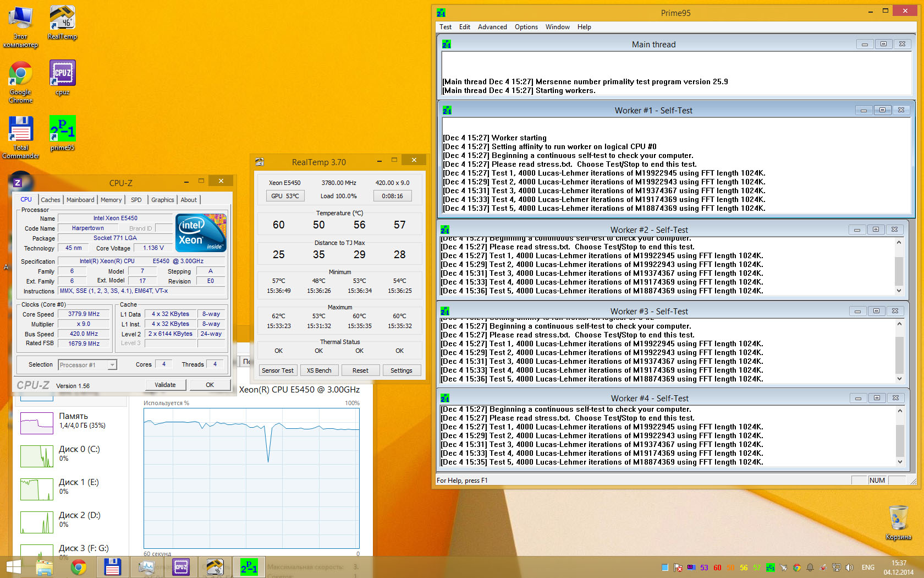This screenshot has height=578, width=924.
Task: Launch Chrome from the taskbar
Action: [79, 567]
